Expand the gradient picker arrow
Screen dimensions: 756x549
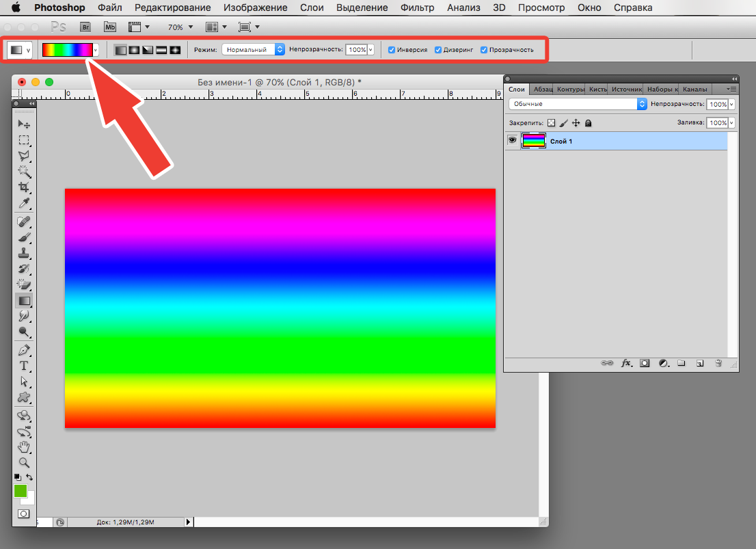coord(96,50)
